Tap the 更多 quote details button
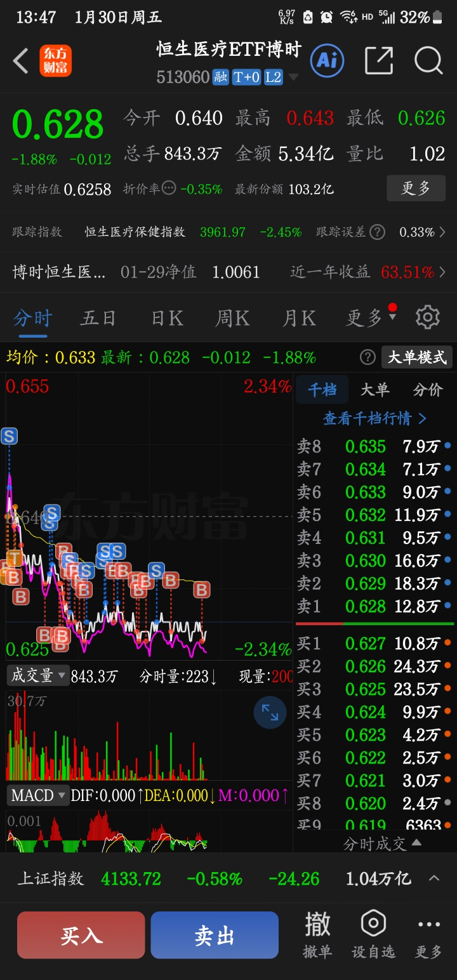Viewport: 457px width, 980px height. click(416, 188)
